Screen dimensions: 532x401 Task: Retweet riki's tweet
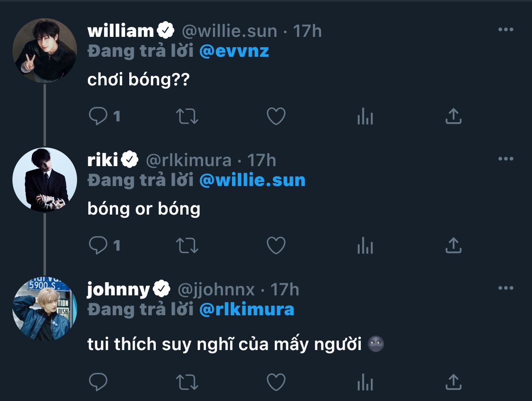(x=187, y=246)
